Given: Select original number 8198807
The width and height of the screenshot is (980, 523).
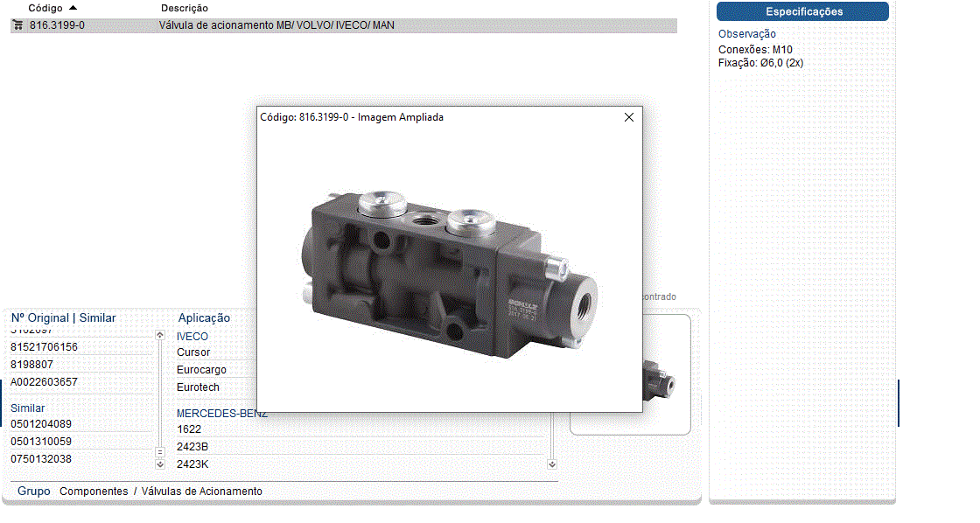Looking at the screenshot, I should pos(32,365).
